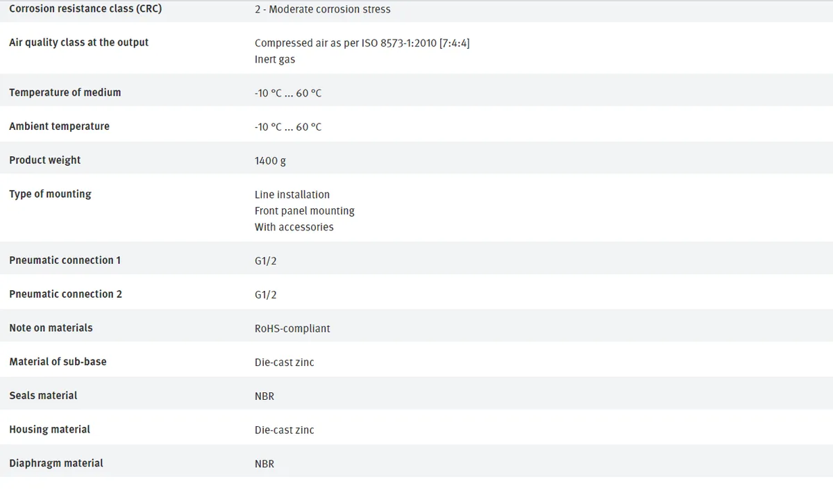This screenshot has width=833, height=504.
Task: Click the G1/2 value for Pneumatic connection 2
Action: tap(266, 295)
